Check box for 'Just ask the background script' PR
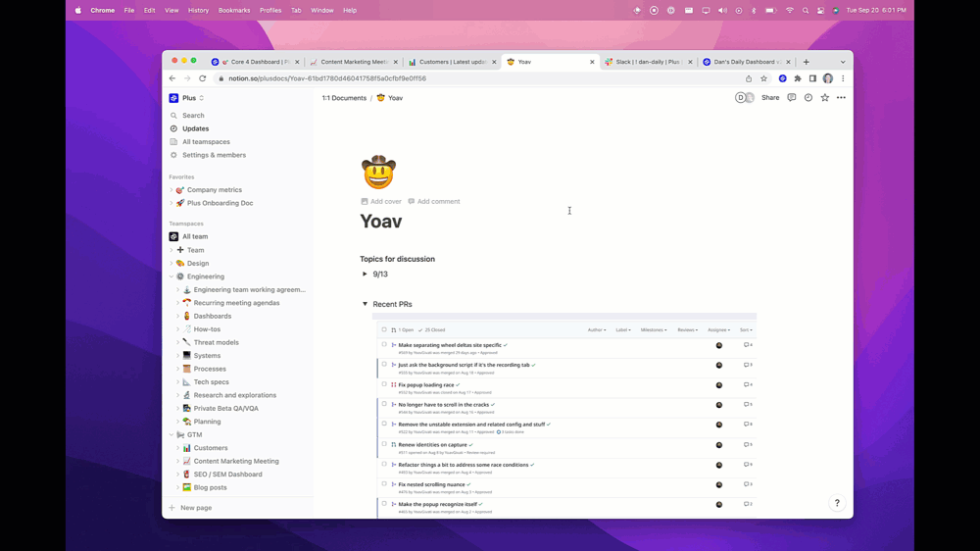Screen dimensions: 980x551 (x=384, y=364)
